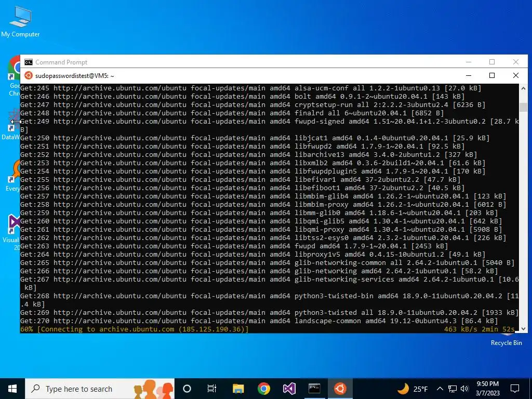Click the line "Get:264" libproxy1v5

(x=253, y=255)
